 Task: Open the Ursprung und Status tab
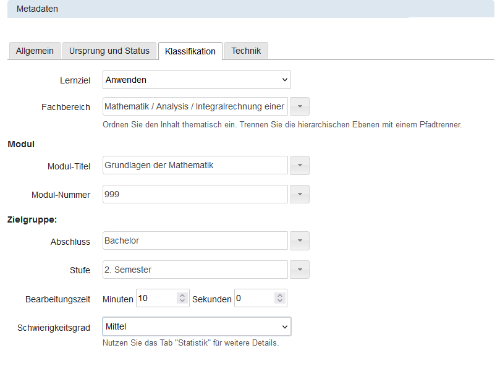click(x=109, y=51)
